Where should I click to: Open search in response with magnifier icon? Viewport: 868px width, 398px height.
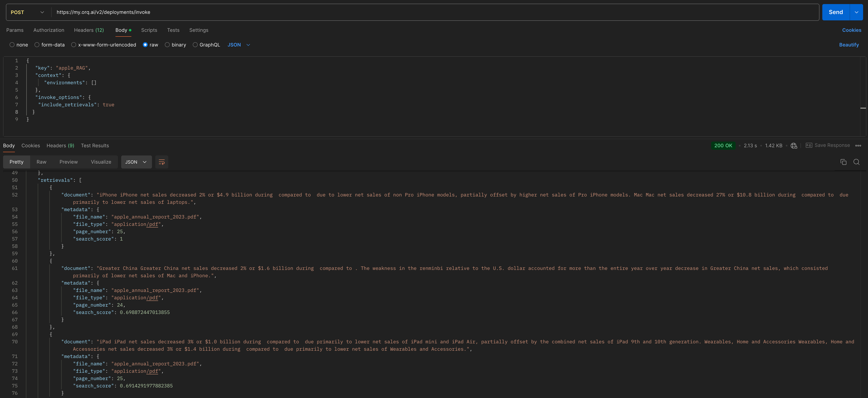[x=856, y=162]
